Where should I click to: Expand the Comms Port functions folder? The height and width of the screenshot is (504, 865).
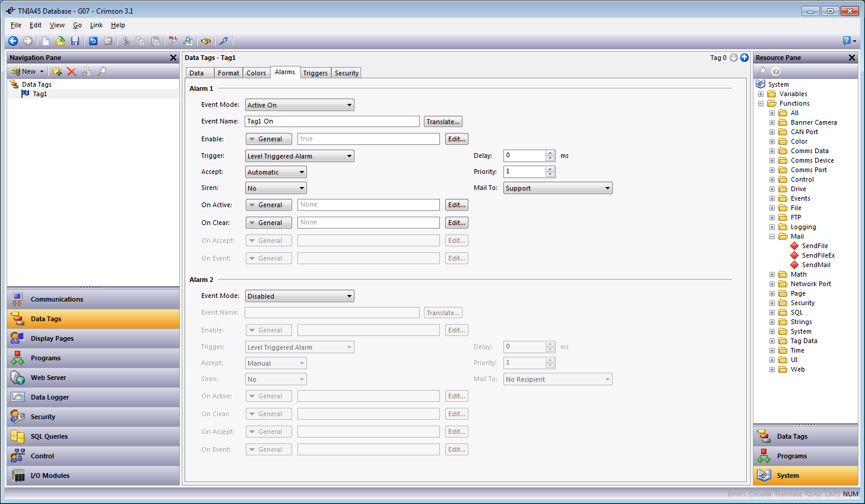click(772, 170)
